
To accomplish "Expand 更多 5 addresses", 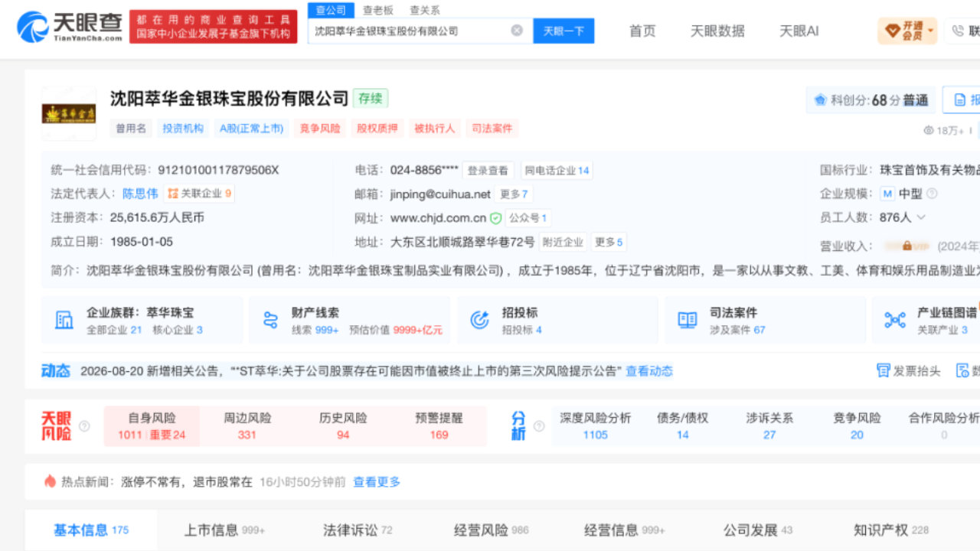I will coord(609,242).
